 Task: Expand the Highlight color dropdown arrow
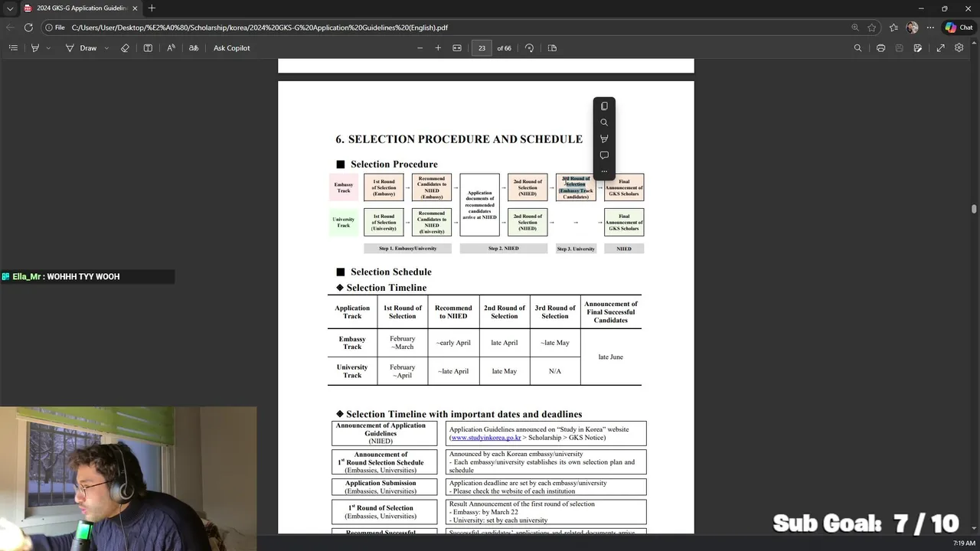pos(48,47)
